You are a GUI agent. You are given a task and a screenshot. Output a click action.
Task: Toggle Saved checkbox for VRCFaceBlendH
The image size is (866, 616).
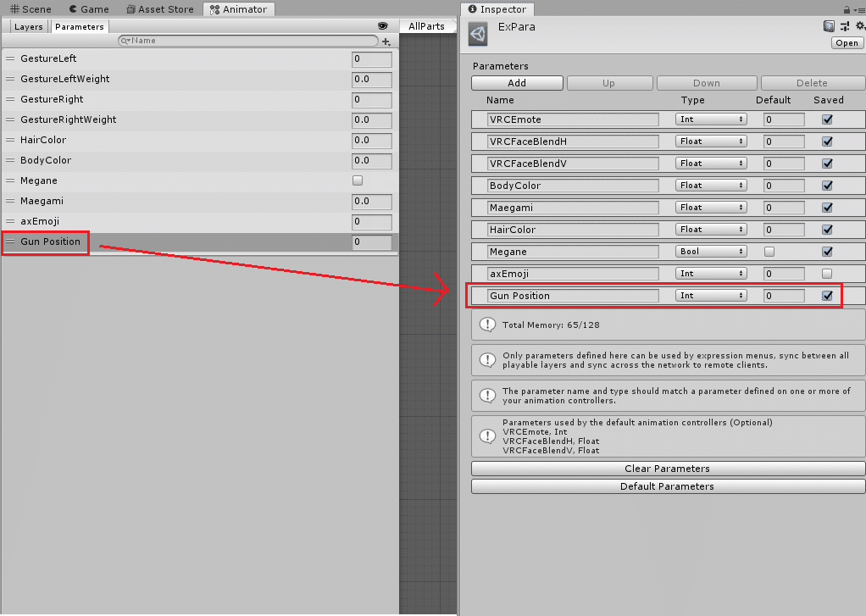pyautogui.click(x=827, y=142)
